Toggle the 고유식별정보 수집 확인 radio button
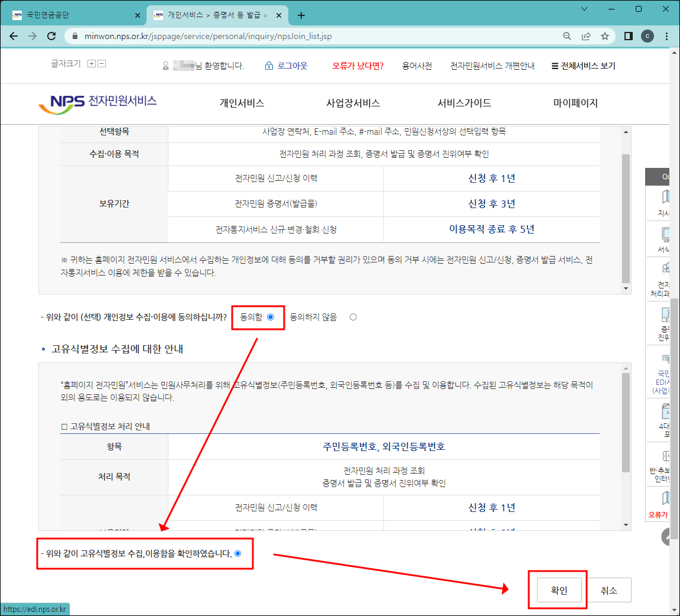Viewport: 680px width, 616px height. pyautogui.click(x=240, y=554)
